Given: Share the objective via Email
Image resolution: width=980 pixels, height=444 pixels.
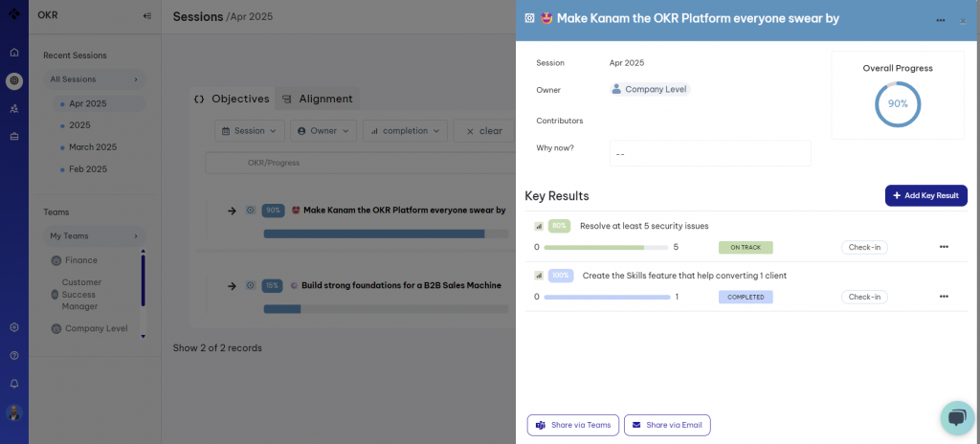Looking at the screenshot, I should (667, 425).
